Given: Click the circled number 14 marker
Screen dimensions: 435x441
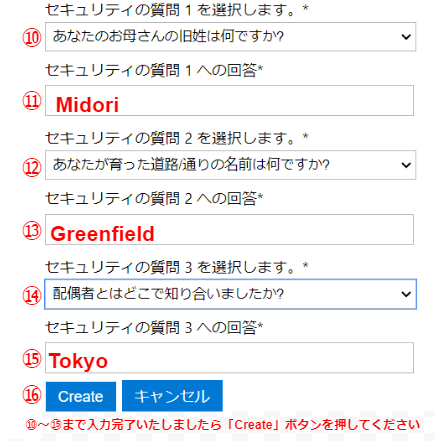Looking at the screenshot, I should [32, 295].
